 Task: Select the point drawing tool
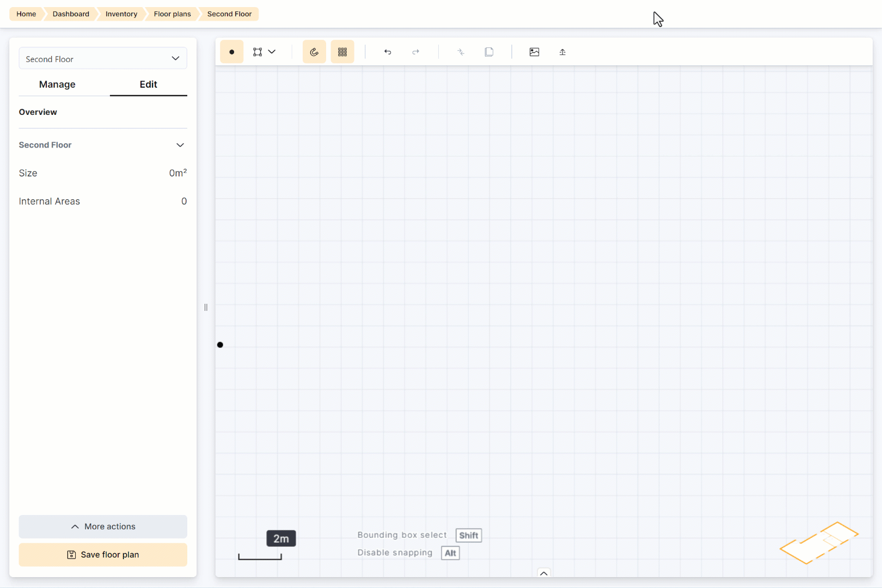231,52
